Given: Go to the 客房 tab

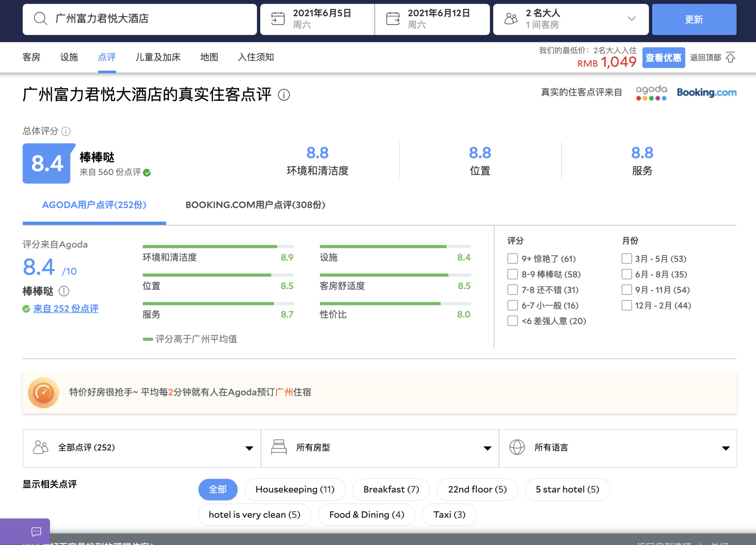Looking at the screenshot, I should tap(31, 57).
